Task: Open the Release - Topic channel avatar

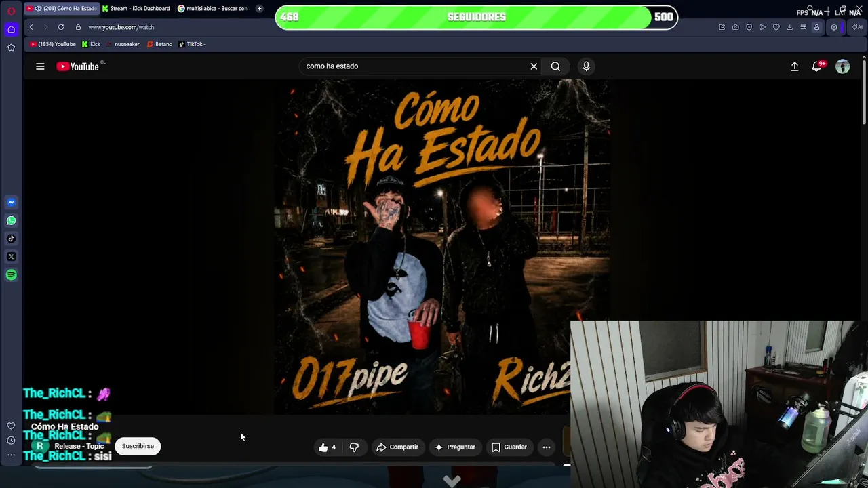Action: tap(40, 446)
